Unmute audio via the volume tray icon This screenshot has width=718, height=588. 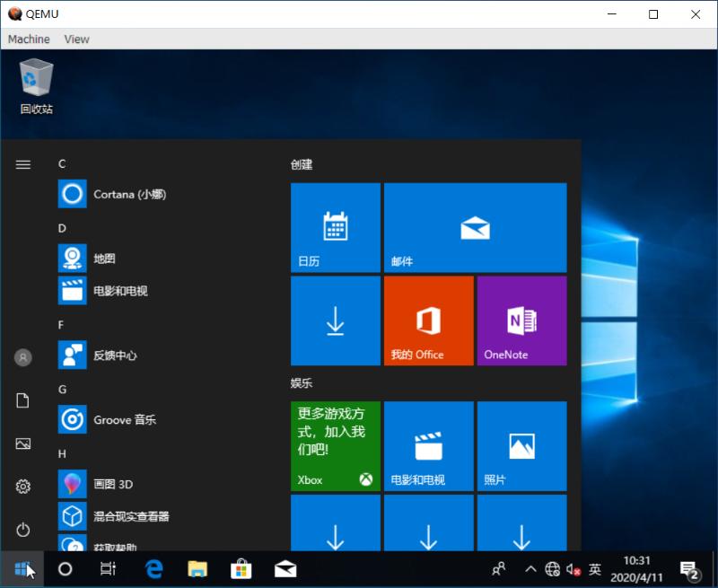click(573, 568)
